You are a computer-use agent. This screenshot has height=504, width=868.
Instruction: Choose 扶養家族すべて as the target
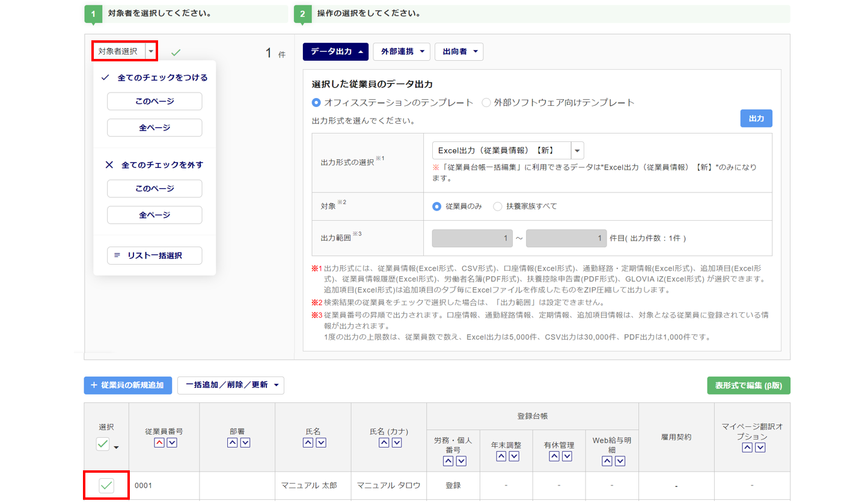pyautogui.click(x=498, y=206)
